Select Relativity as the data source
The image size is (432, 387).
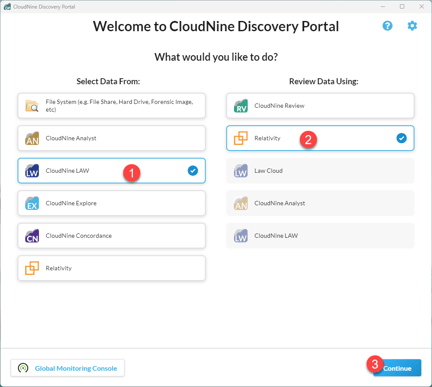(111, 268)
